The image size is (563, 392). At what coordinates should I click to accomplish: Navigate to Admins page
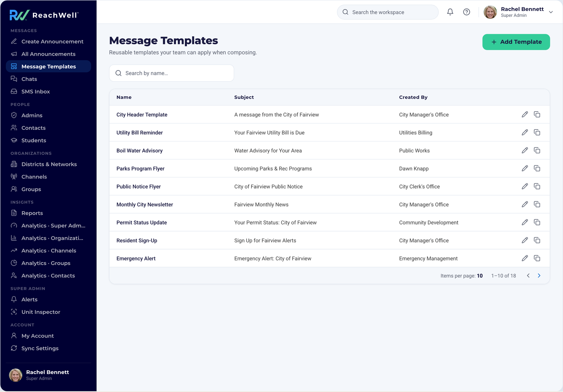pyautogui.click(x=49, y=115)
